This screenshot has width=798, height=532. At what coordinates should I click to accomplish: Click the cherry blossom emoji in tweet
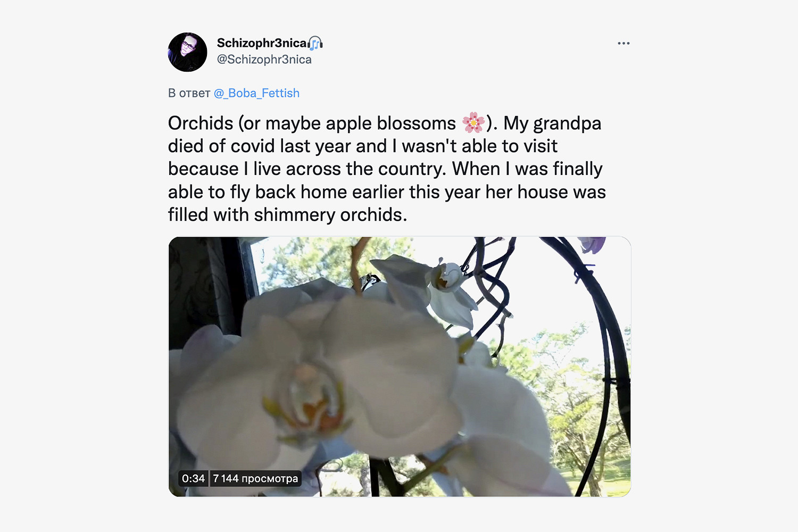coord(473,123)
